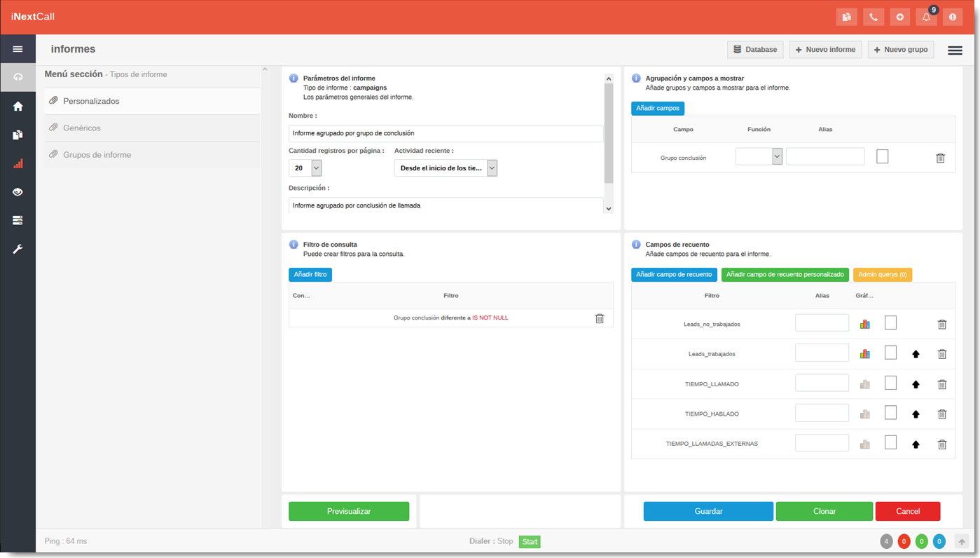Click the eye monitoring icon in sidebar

coord(18,192)
